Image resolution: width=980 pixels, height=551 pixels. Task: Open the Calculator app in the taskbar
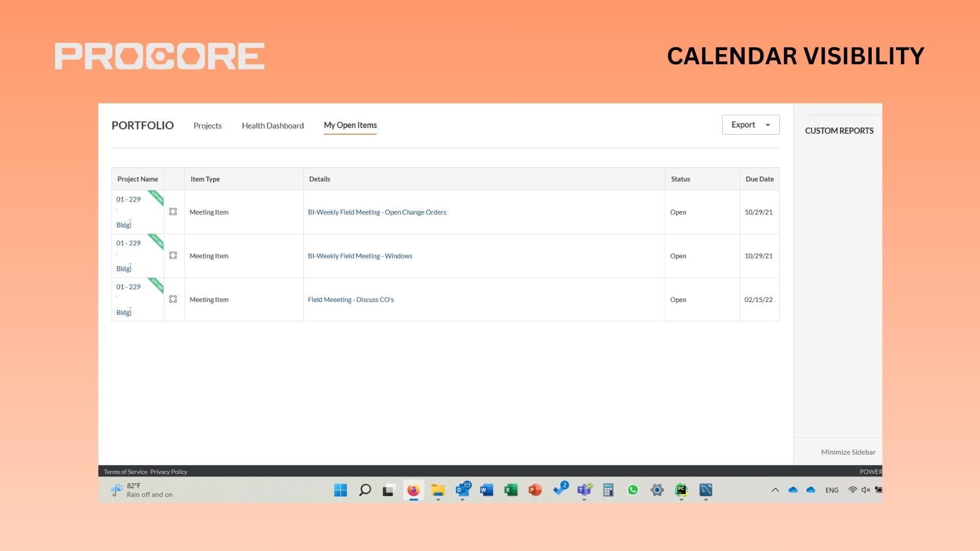pyautogui.click(x=608, y=490)
